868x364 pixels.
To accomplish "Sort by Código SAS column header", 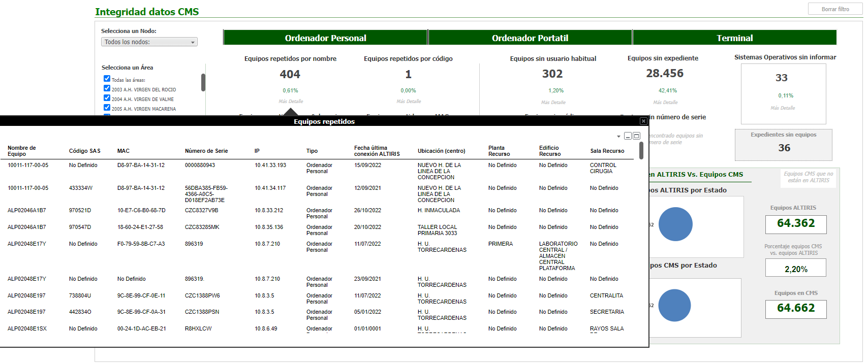I will click(x=85, y=151).
